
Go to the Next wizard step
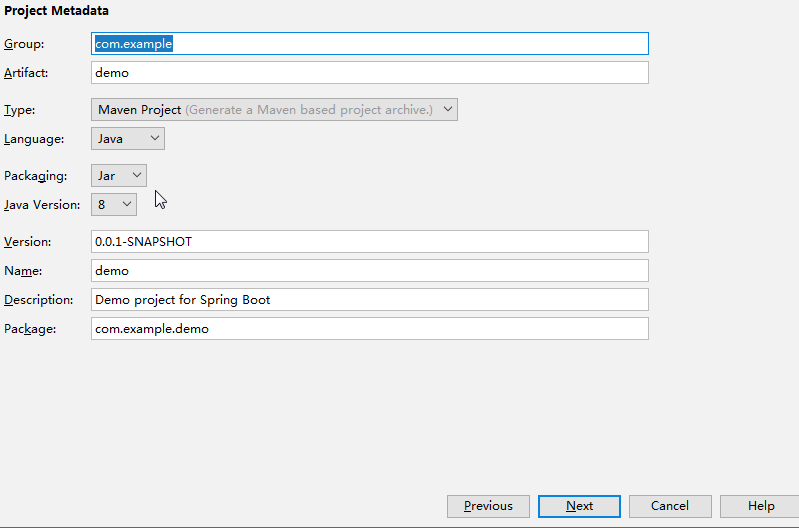tap(579, 506)
